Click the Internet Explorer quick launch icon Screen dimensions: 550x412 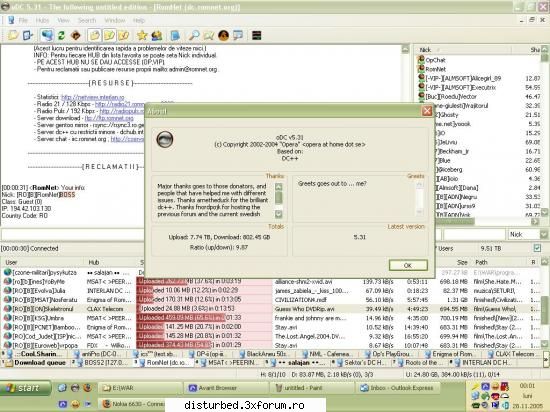coord(62,387)
